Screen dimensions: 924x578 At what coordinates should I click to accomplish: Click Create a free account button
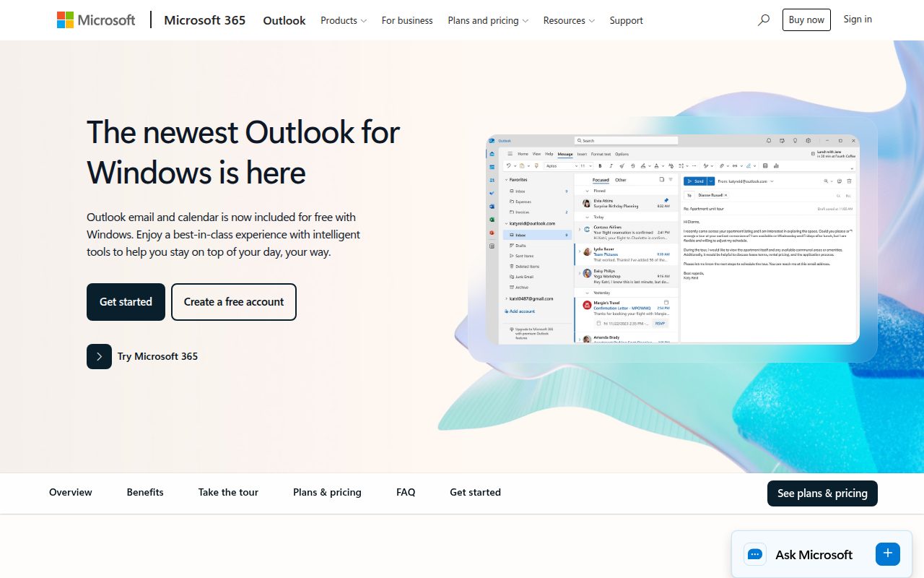[234, 302]
